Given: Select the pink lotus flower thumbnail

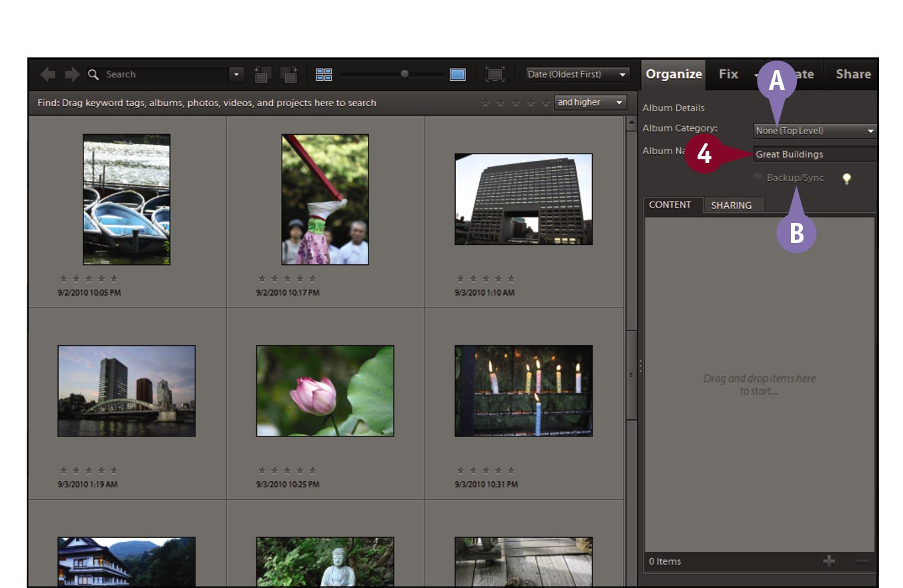Looking at the screenshot, I should coord(325,391).
